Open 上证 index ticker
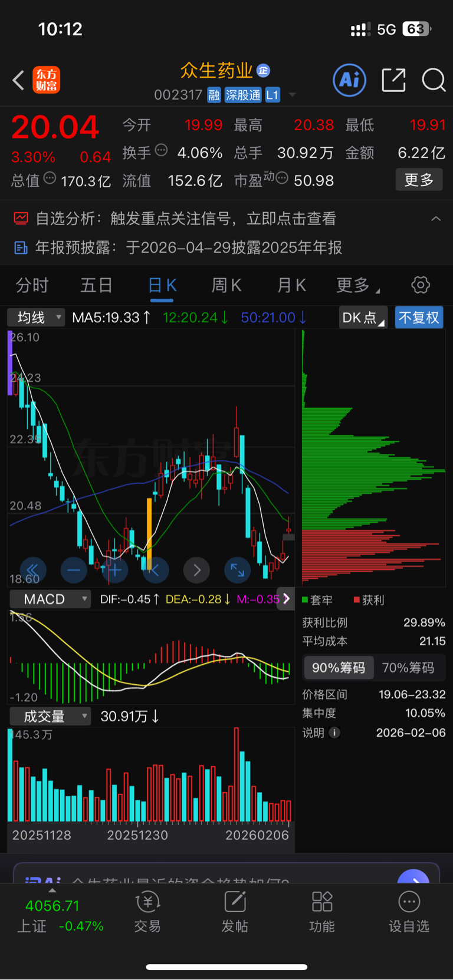453x980 pixels. pyautogui.click(x=59, y=915)
